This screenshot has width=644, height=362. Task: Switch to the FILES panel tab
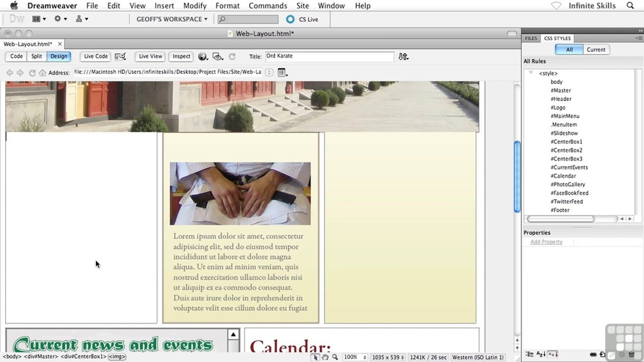(x=531, y=38)
